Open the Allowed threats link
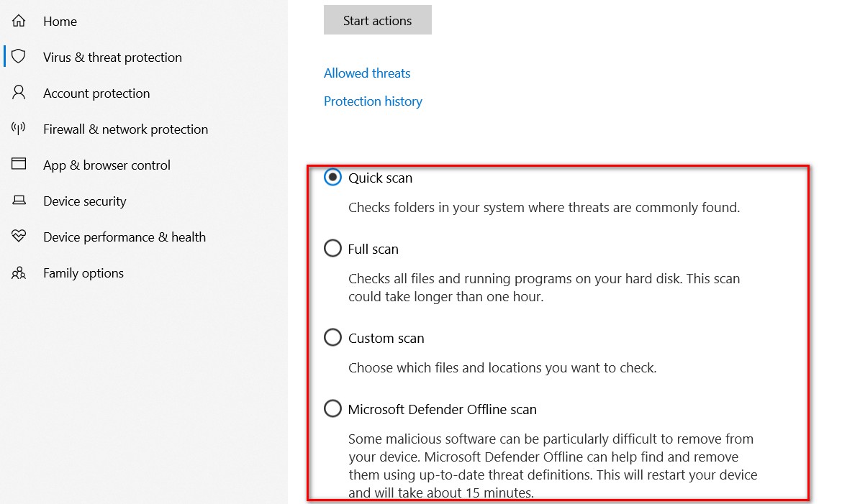 coord(367,73)
